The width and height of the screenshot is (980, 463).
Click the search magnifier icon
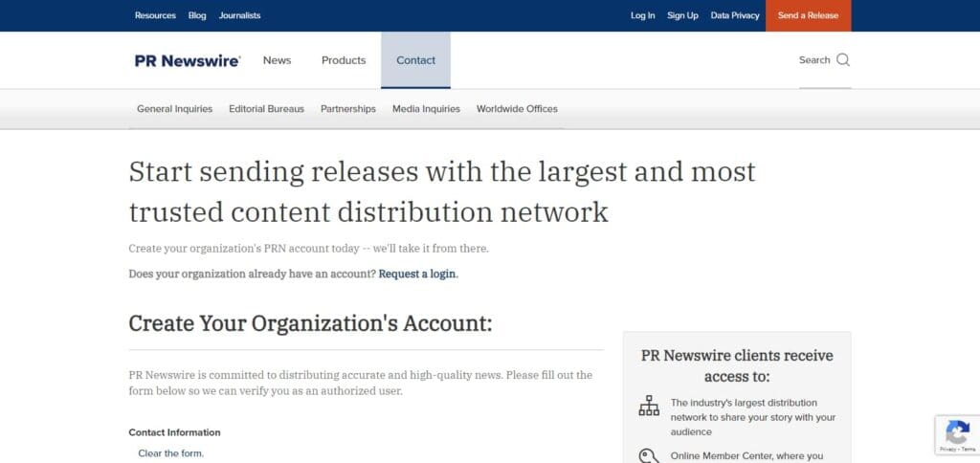842,60
